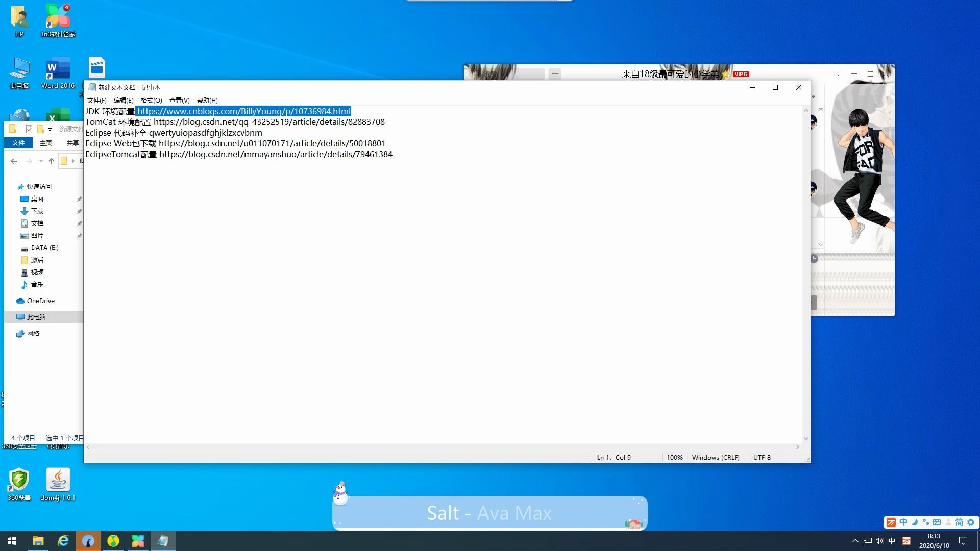Click Notepad horizontal scrollbar right arrow
This screenshot has width=980, height=551.
798,447
